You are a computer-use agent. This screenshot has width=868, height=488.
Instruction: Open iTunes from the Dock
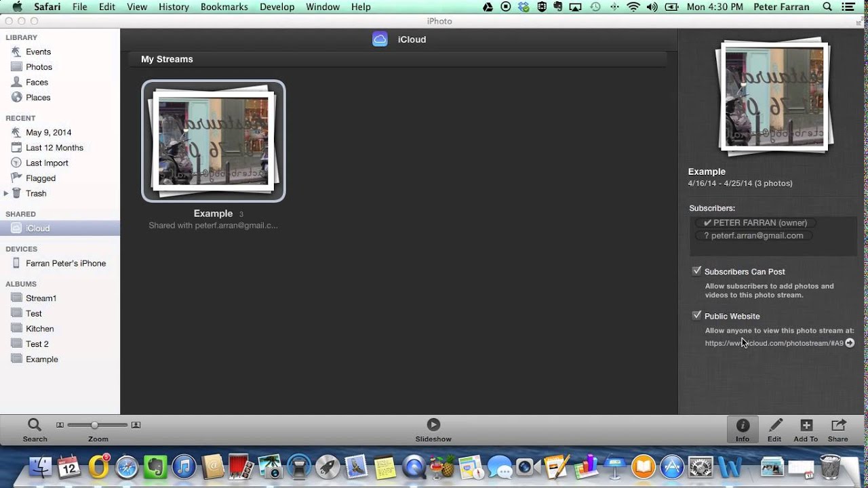coord(184,467)
